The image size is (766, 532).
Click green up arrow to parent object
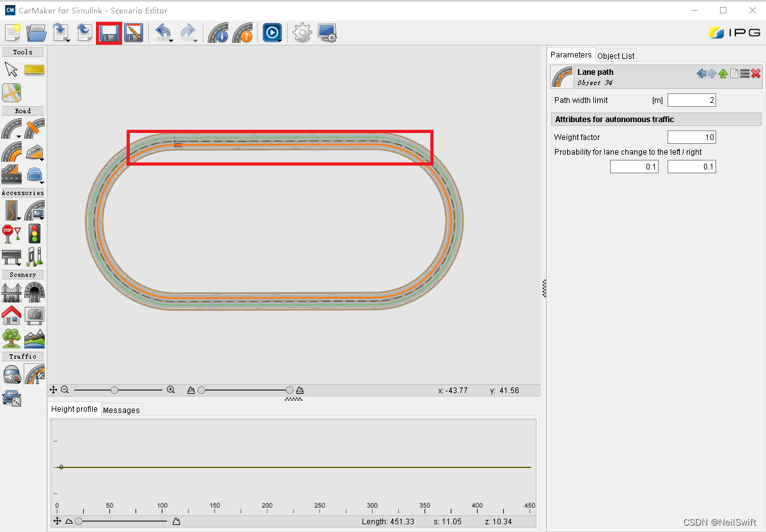(723, 74)
